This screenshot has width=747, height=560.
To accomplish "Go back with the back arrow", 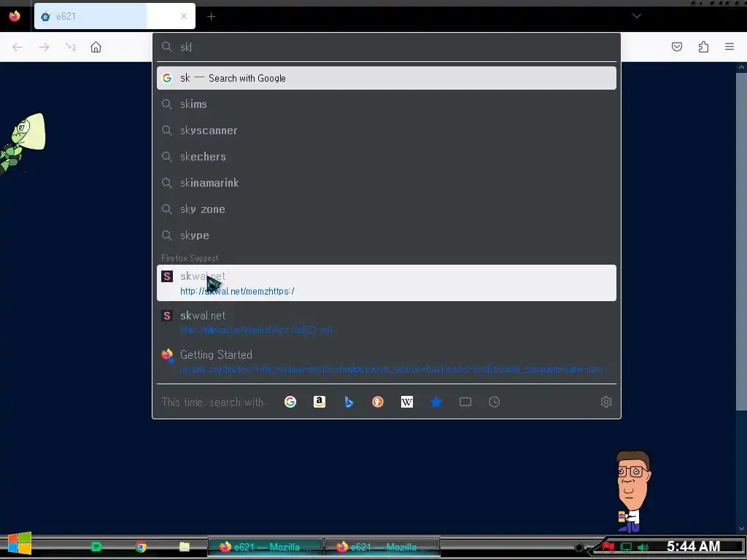I will 18,47.
